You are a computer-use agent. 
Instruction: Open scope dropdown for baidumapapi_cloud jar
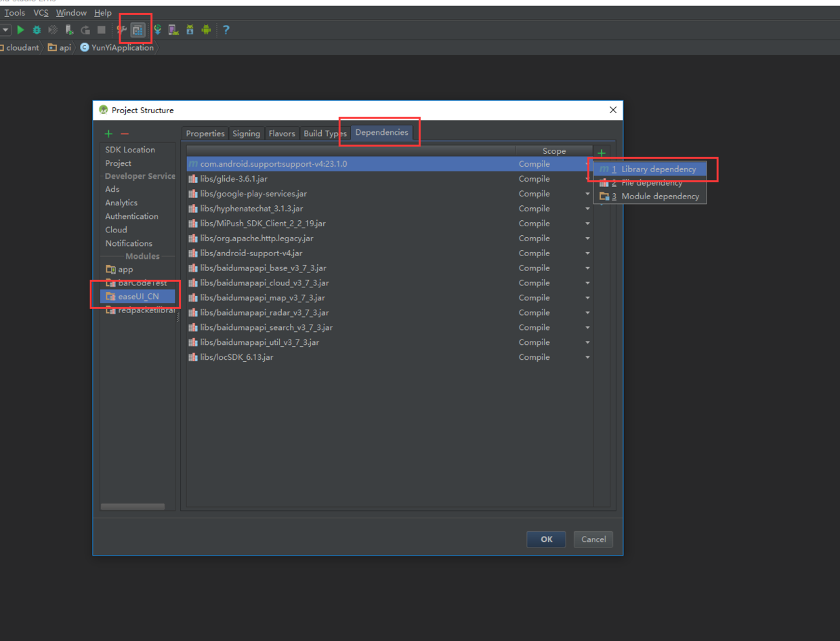pyautogui.click(x=587, y=283)
